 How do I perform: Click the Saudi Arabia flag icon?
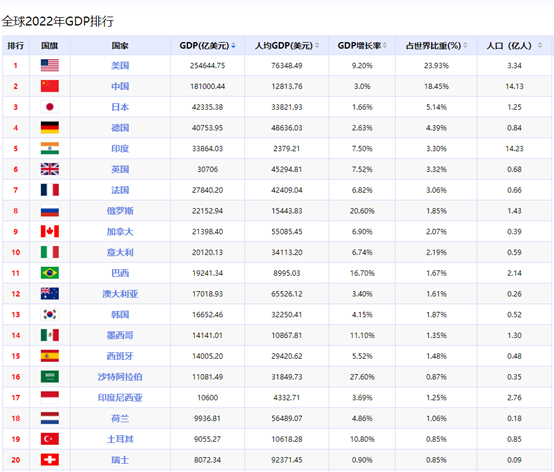pos(50,377)
